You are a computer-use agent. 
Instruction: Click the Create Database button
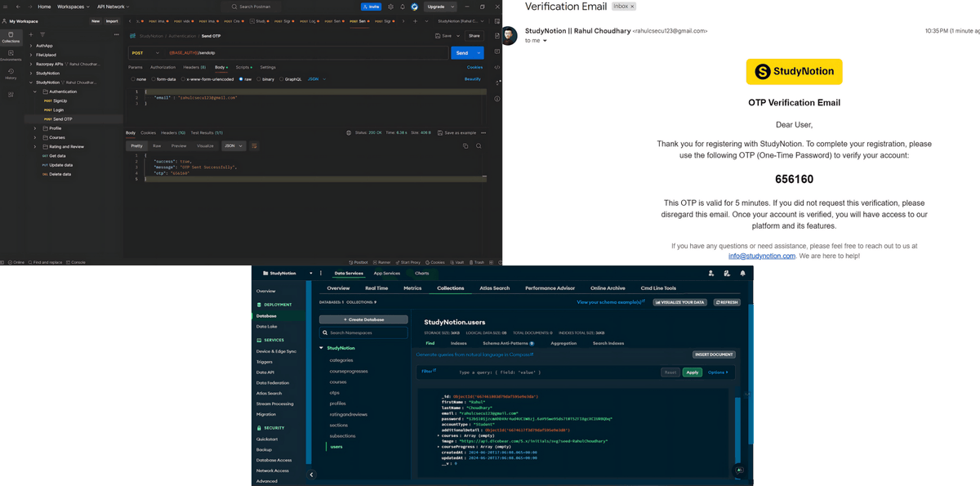point(363,319)
